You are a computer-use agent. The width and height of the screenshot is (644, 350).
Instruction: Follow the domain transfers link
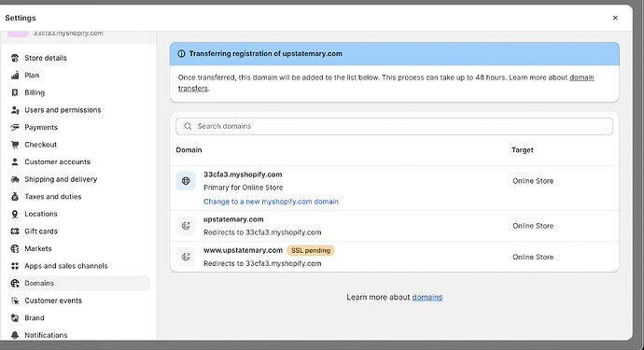pos(581,77)
